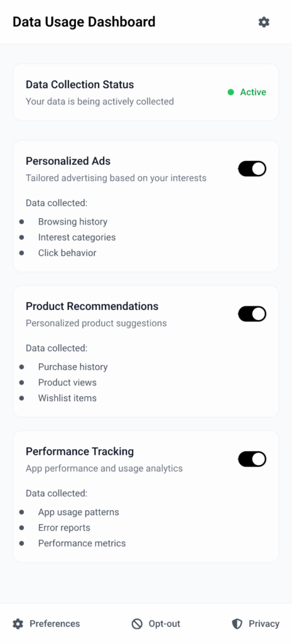Image resolution: width=292 pixels, height=644 pixels.
Task: Click the shield icon next to Privacy
Action: (237, 624)
